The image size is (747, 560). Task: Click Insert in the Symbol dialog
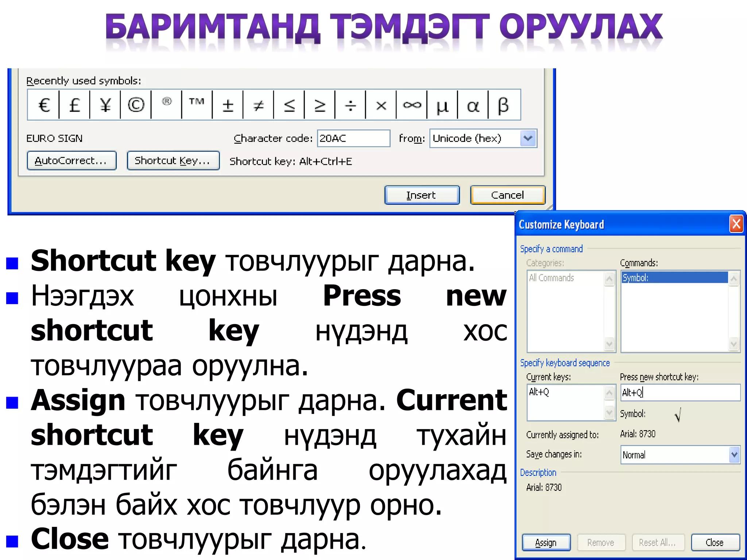pos(422,195)
